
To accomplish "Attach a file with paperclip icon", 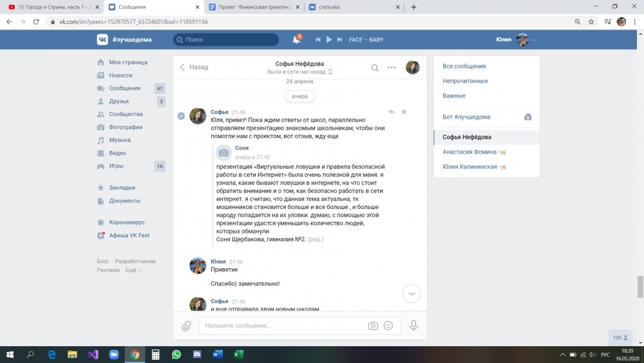I will pyautogui.click(x=187, y=326).
